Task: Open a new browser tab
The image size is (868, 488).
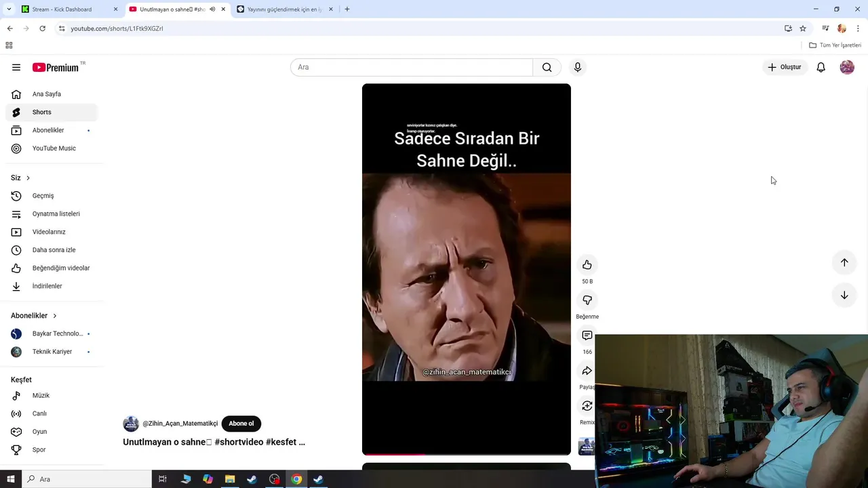Action: pos(347,9)
